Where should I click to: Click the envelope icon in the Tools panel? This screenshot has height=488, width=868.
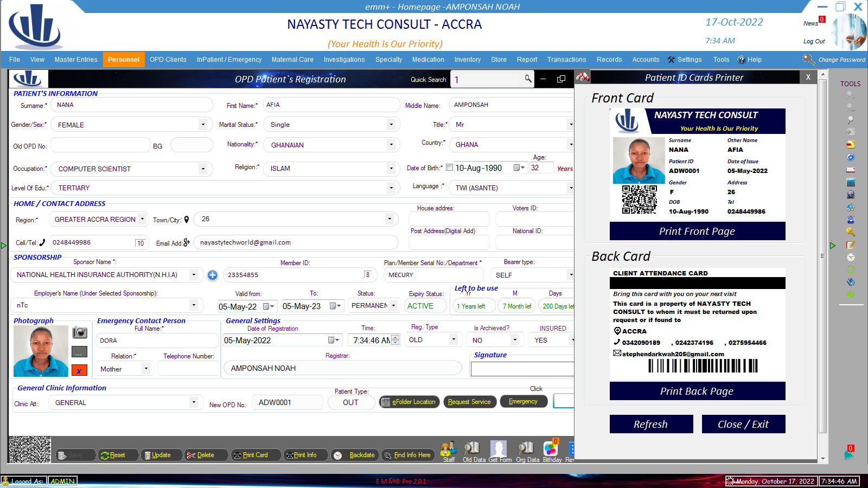pyautogui.click(x=851, y=170)
